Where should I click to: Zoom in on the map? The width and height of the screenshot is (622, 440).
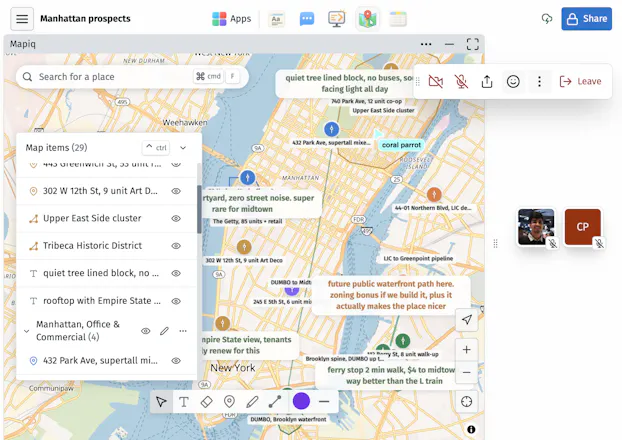[x=466, y=350]
